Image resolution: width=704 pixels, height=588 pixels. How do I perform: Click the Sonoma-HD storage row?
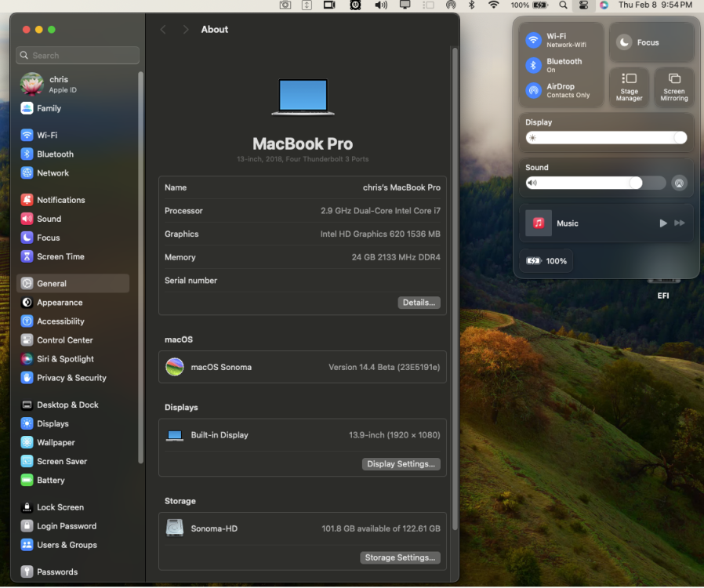click(x=302, y=528)
